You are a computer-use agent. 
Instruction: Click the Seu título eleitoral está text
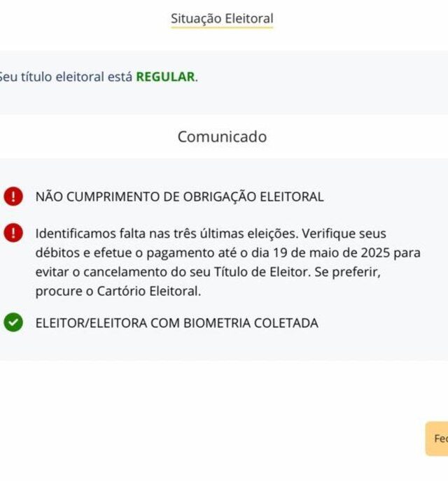tap(65, 77)
